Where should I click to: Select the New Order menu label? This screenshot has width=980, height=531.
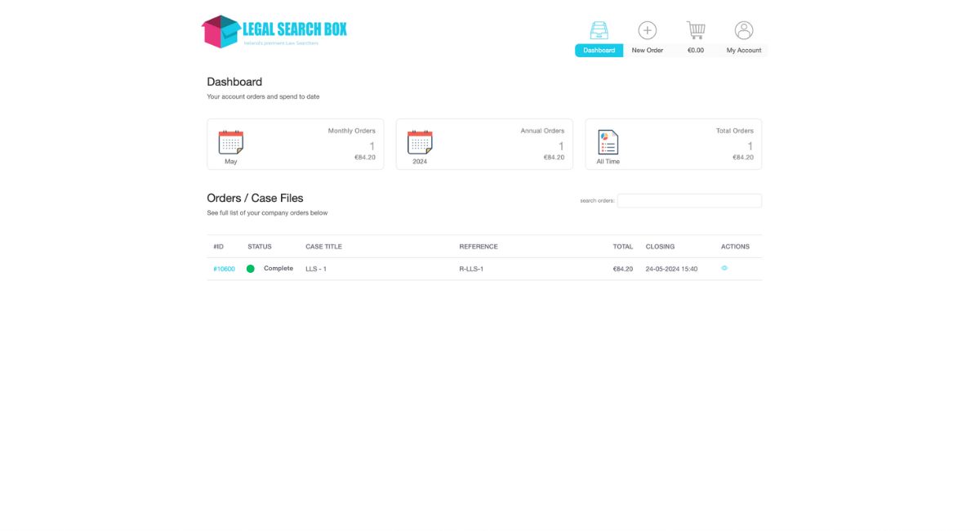click(x=648, y=51)
